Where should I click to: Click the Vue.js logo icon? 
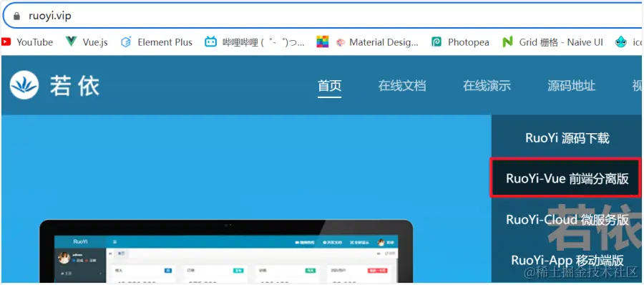click(x=71, y=42)
